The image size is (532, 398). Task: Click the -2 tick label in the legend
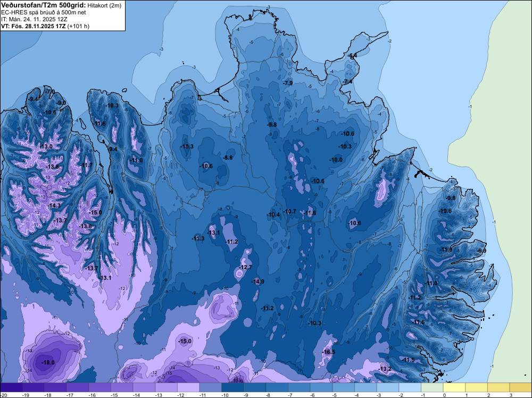click(402, 395)
